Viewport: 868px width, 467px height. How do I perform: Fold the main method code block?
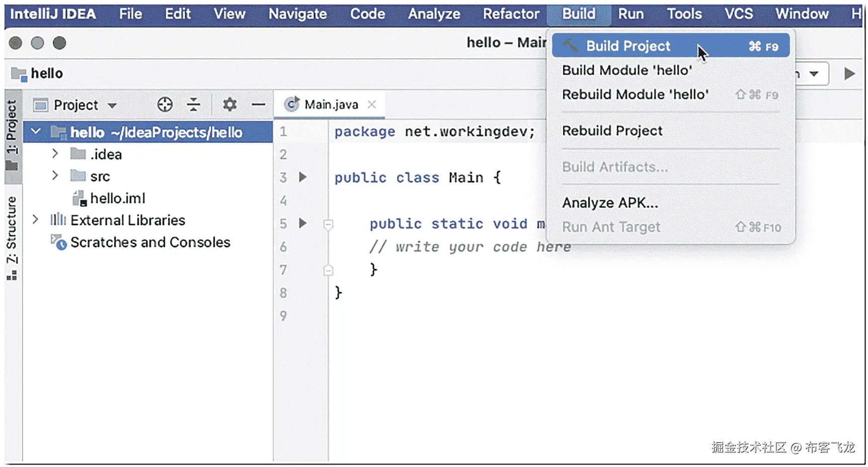[x=328, y=224]
